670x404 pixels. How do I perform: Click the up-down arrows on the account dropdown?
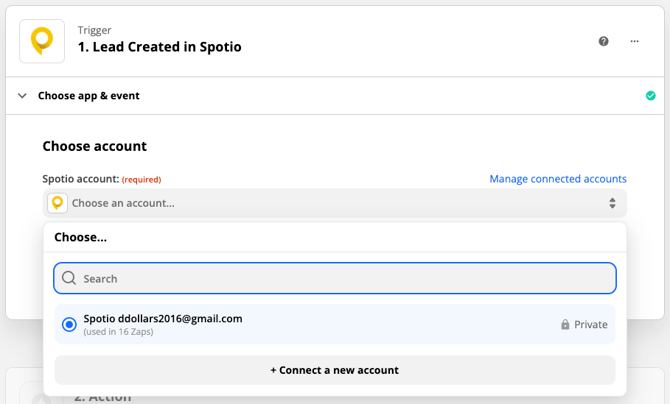pos(612,203)
